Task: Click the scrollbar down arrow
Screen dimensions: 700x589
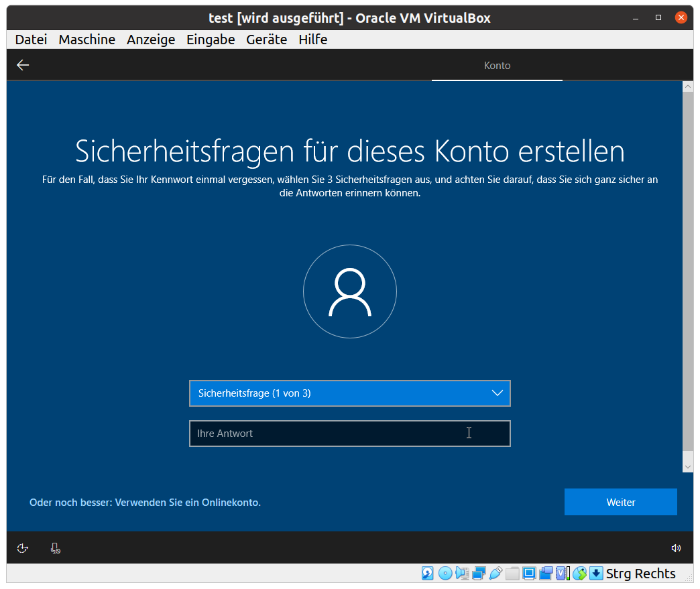Action: coord(688,467)
